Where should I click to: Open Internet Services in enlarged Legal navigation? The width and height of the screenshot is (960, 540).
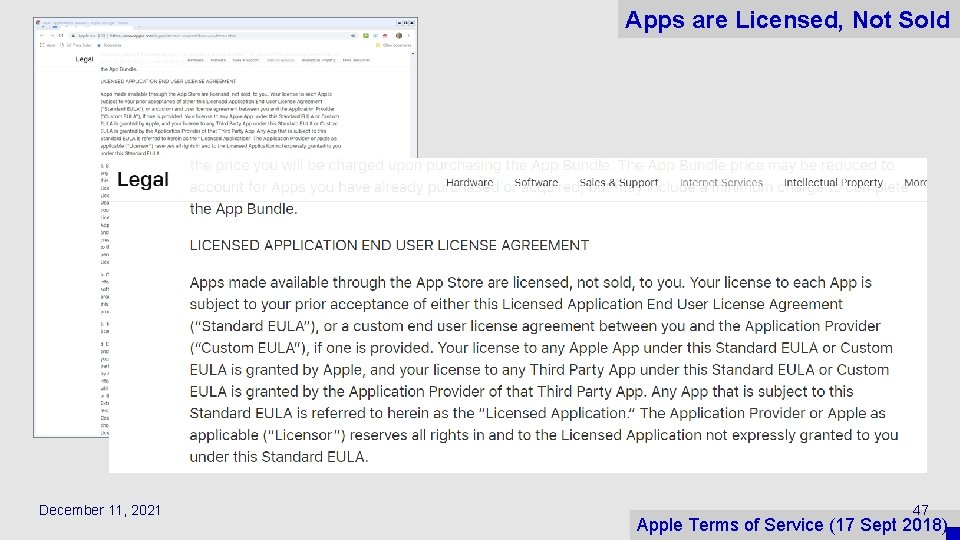[721, 182]
